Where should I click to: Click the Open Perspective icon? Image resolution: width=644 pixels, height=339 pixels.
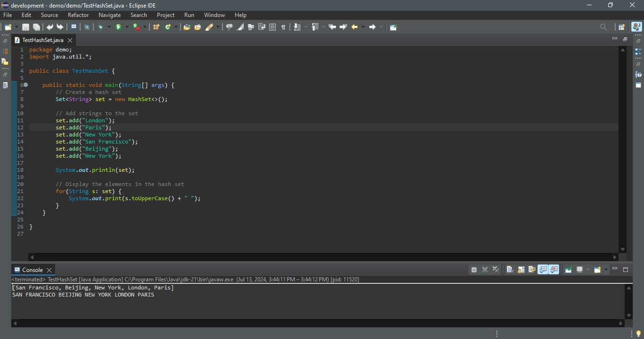(622, 27)
